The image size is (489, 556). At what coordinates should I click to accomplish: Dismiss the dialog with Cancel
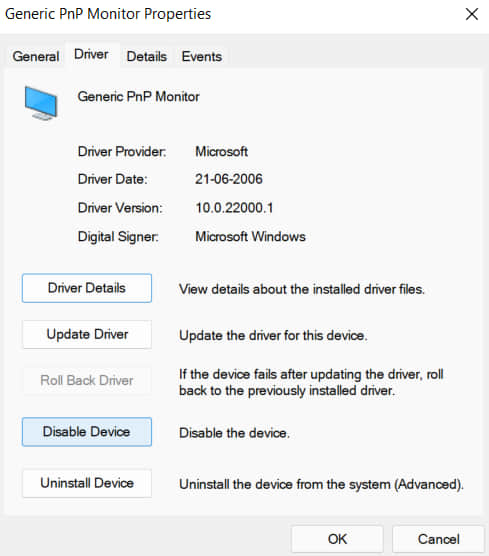[x=438, y=539]
